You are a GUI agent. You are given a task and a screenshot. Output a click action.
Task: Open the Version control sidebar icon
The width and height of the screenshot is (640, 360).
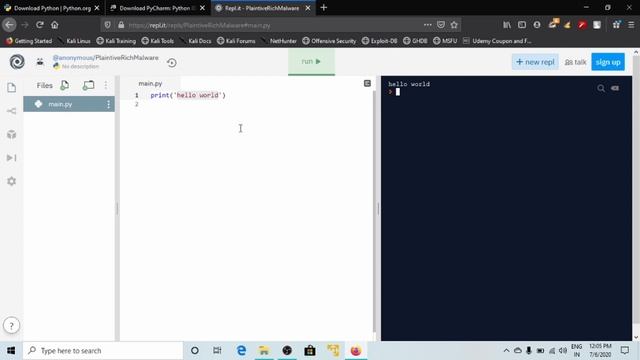click(11, 111)
